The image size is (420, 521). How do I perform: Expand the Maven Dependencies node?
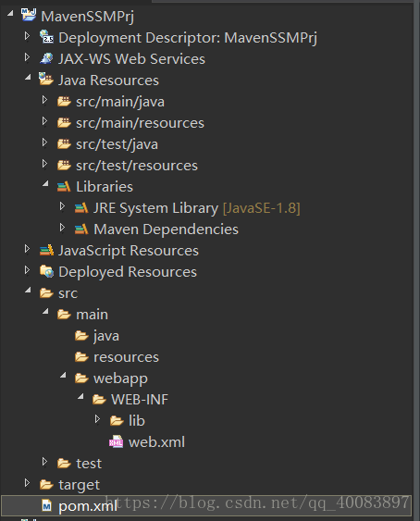tap(63, 228)
